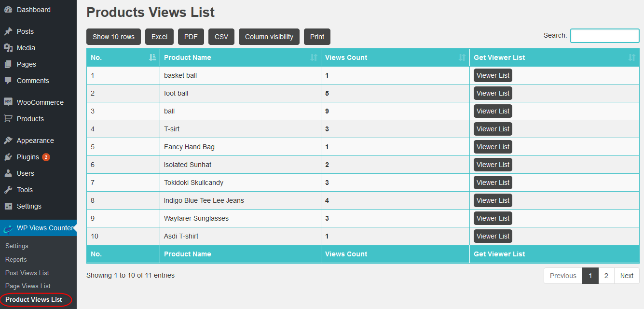Export the table to Excel

tap(159, 37)
